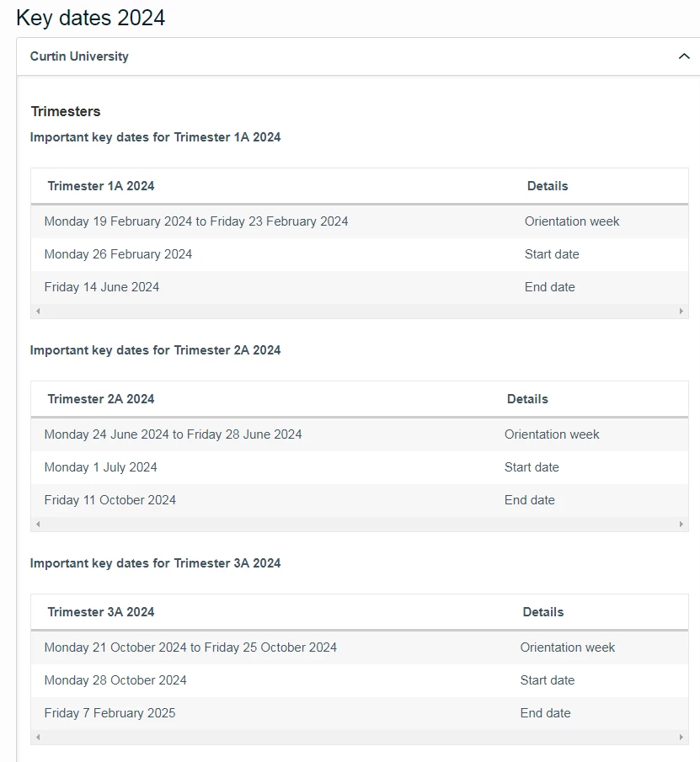Click left scroll arrow under Trimester 2A table
This screenshot has width=700, height=762.
tap(38, 524)
